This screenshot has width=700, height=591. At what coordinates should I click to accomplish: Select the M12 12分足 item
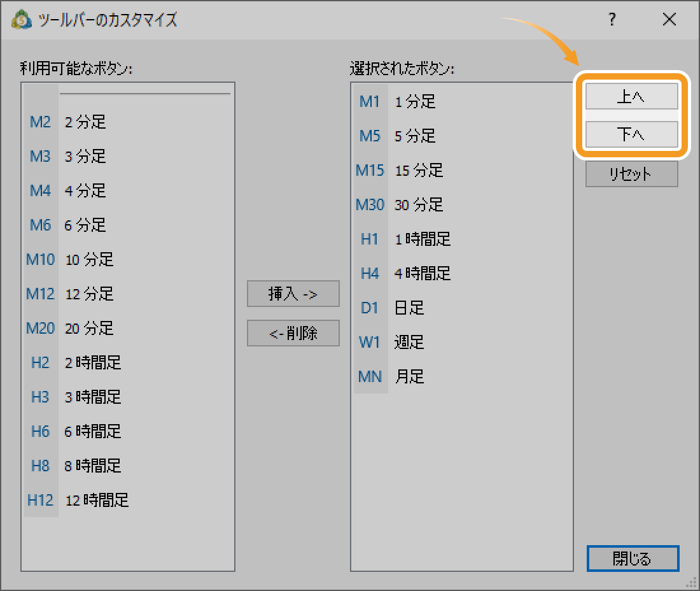coord(128,294)
